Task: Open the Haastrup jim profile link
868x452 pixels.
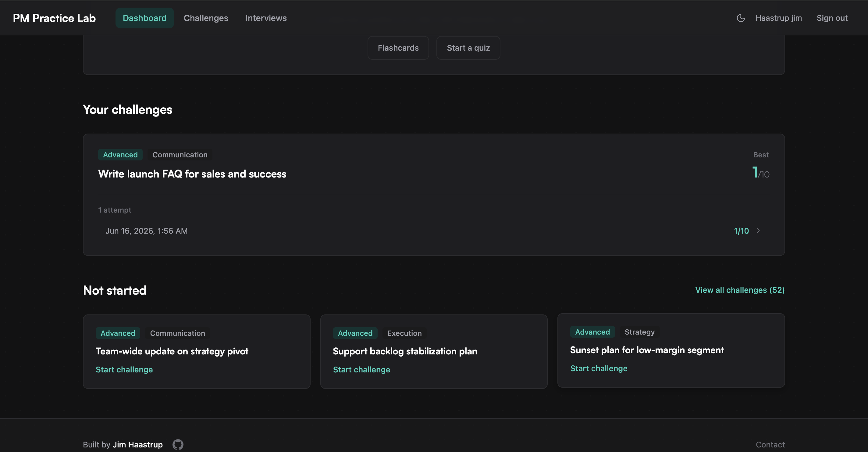Action: click(778, 18)
